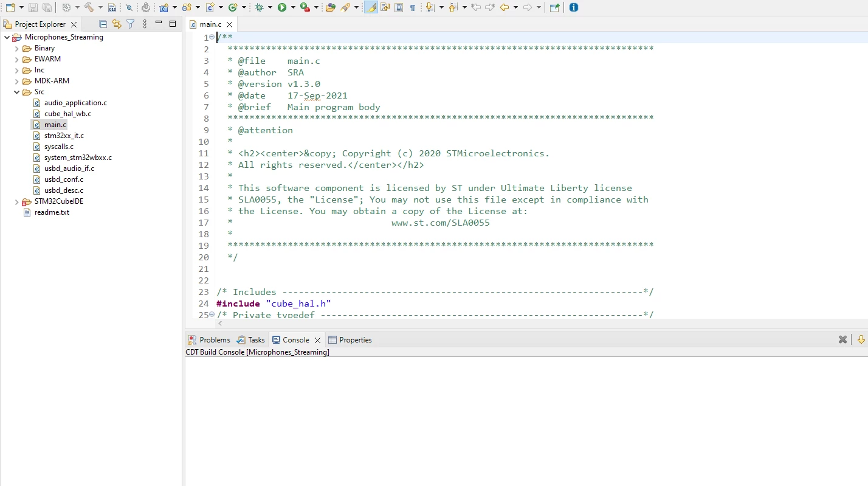This screenshot has width=868, height=486.
Task: Toggle Mark Occurrences highlighter icon
Action: [x=370, y=7]
